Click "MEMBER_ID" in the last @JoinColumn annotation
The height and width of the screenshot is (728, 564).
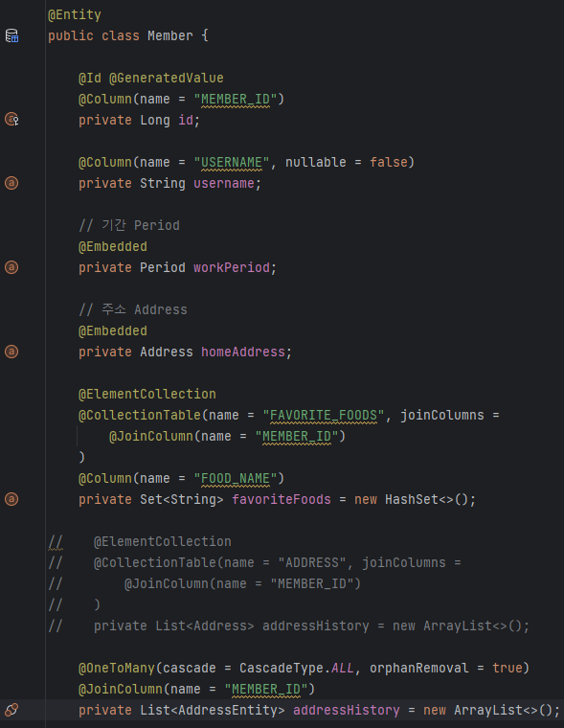tap(266, 690)
